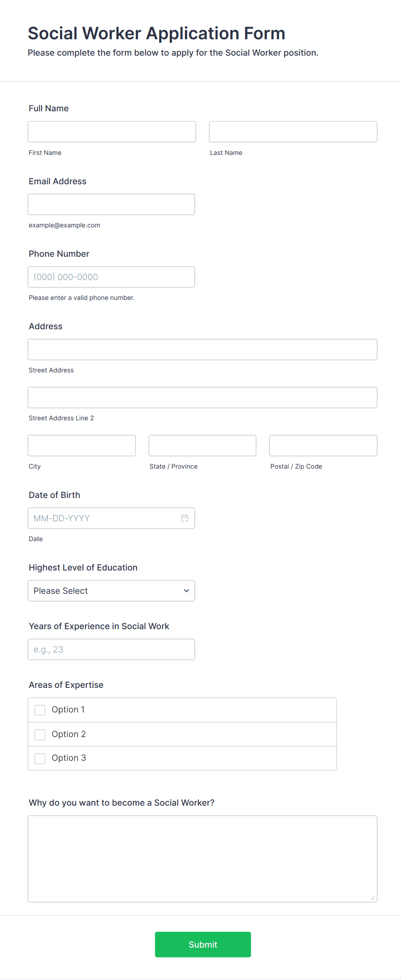Screen dimensions: 401x980
Task: Click the Submit button
Action: click(x=203, y=944)
